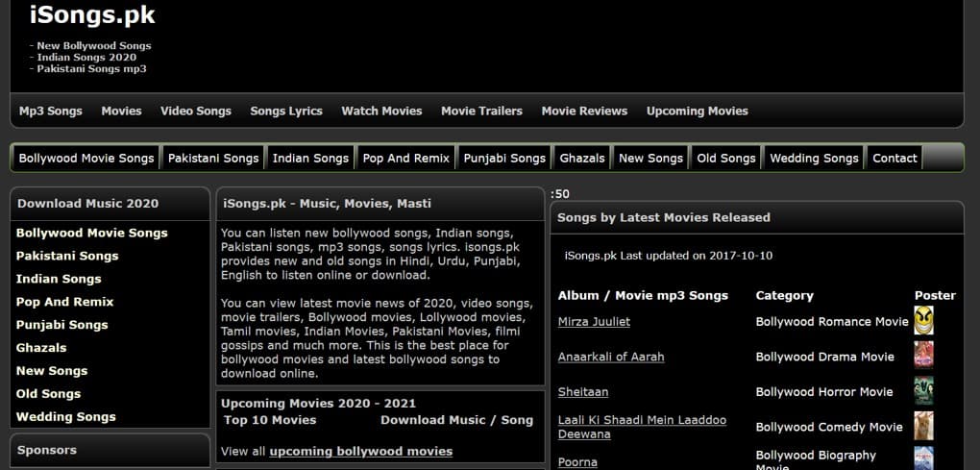Click the Contact tab
This screenshot has width=980, height=470.
coord(894,158)
